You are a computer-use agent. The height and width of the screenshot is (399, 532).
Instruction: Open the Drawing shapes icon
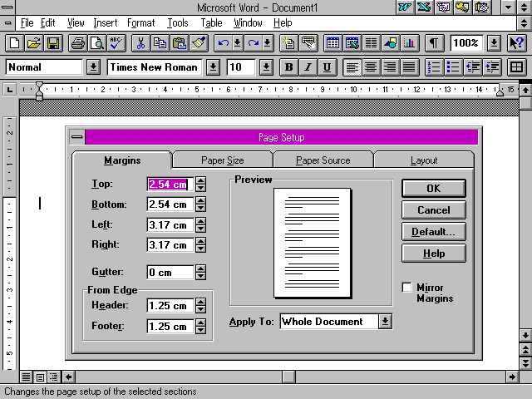click(391, 43)
